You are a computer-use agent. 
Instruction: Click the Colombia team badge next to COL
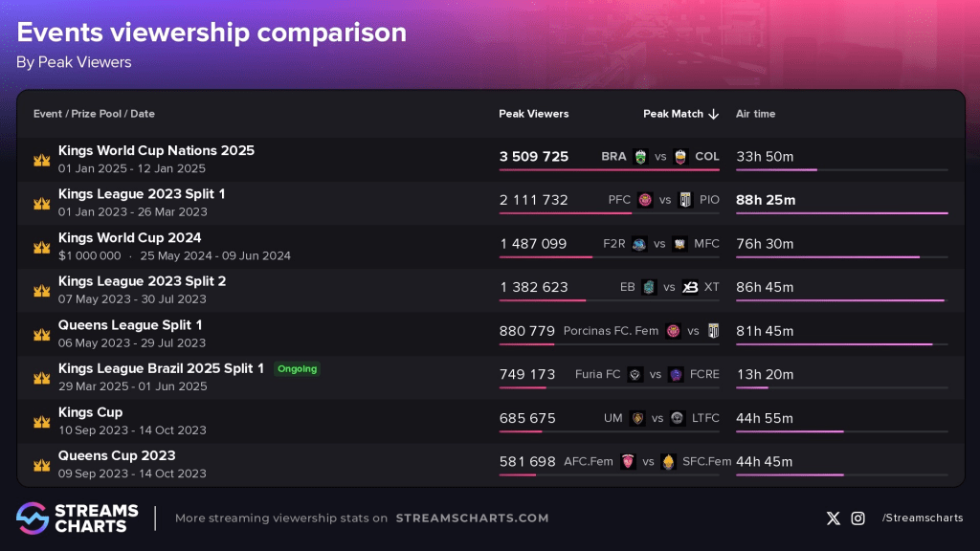(680, 157)
